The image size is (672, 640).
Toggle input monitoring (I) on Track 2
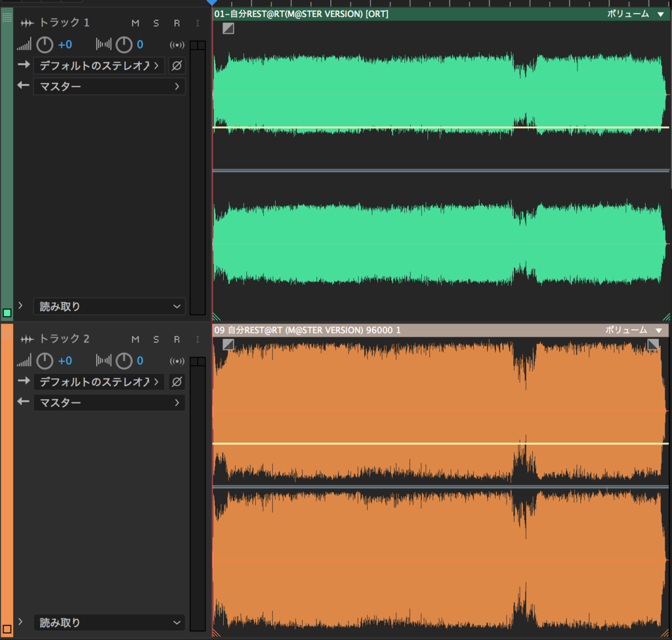(197, 339)
